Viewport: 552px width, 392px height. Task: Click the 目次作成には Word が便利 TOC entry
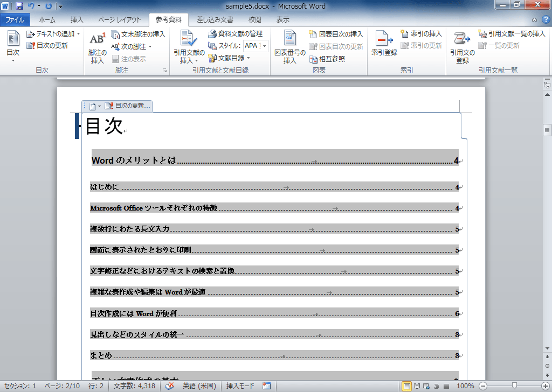tap(274, 313)
